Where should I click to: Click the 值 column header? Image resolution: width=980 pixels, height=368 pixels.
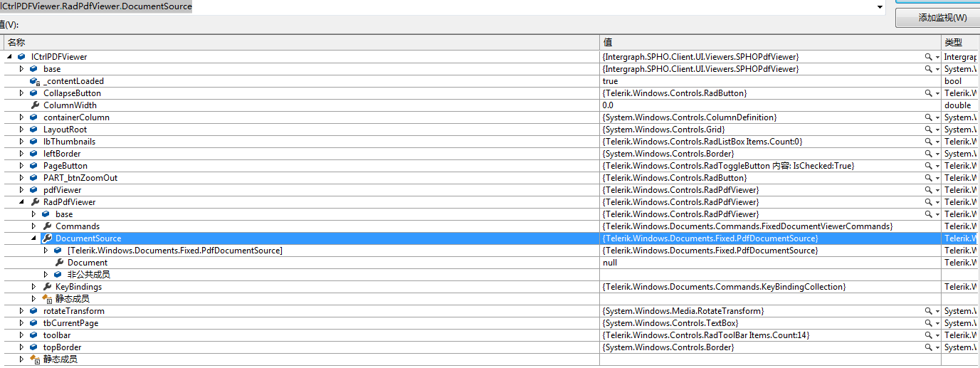point(770,43)
